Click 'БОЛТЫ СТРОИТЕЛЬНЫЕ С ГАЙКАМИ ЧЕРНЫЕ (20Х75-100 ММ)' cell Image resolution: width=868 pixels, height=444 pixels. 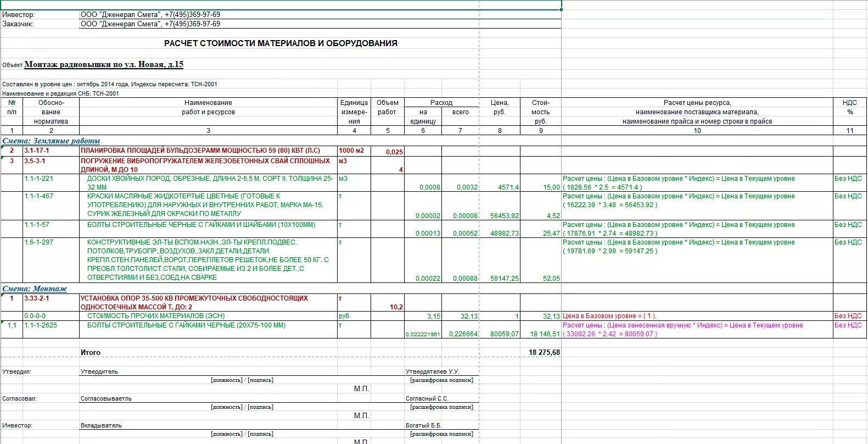208,329
